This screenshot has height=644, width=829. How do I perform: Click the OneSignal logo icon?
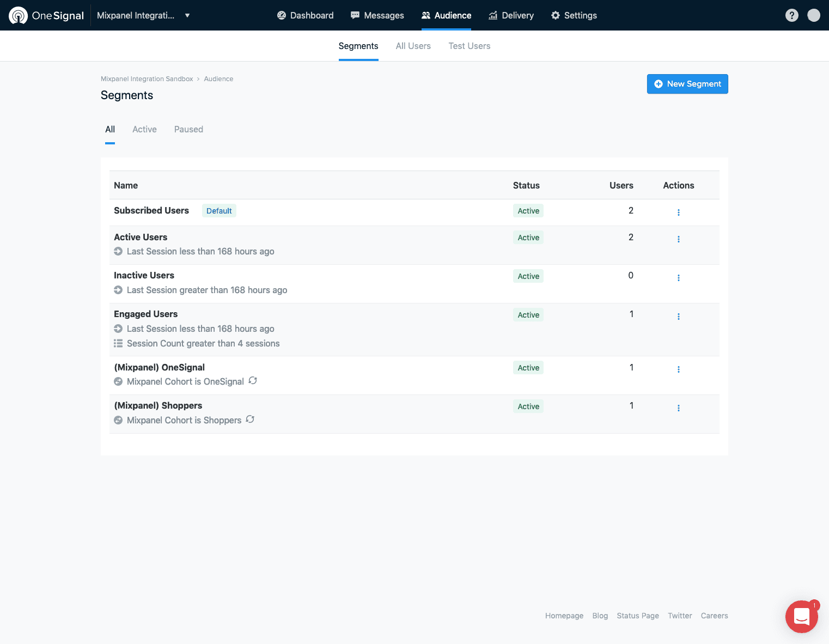click(x=19, y=15)
